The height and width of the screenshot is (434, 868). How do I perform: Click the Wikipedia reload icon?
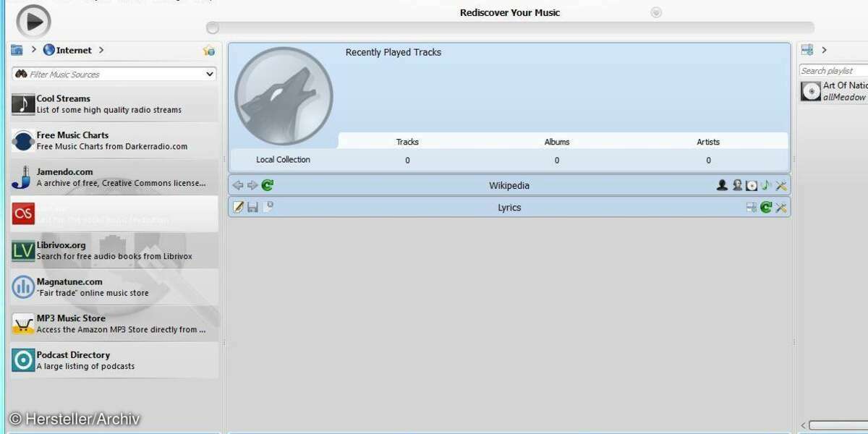[x=268, y=185]
